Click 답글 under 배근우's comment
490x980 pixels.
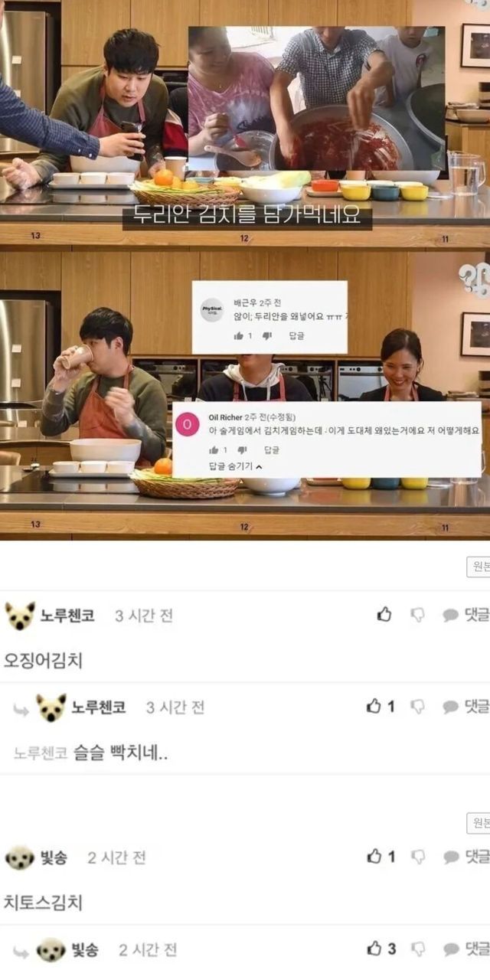(296, 335)
